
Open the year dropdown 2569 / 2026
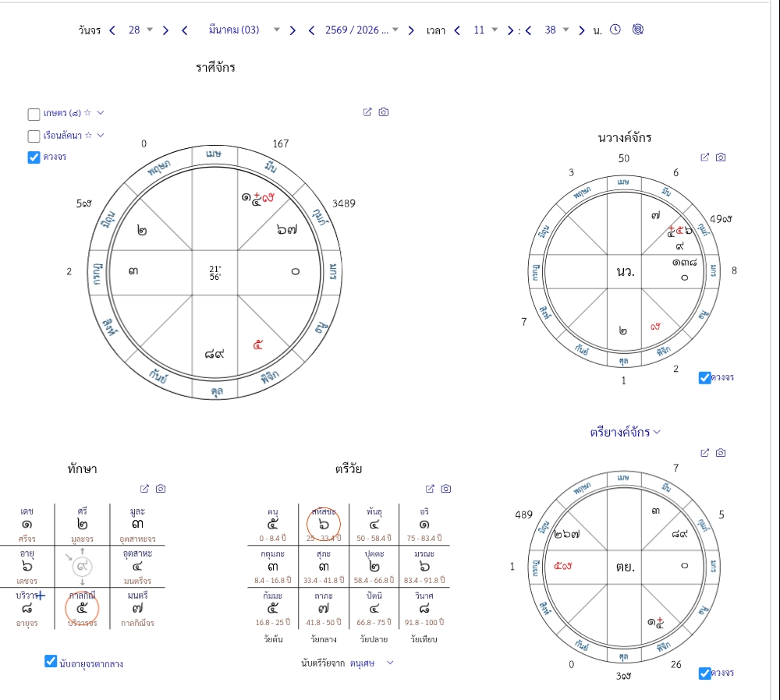click(362, 30)
